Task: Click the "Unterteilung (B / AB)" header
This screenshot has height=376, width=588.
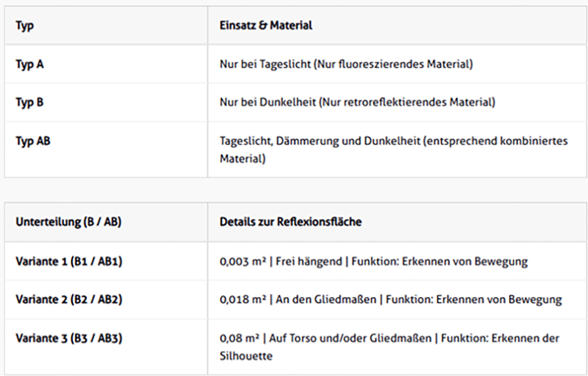Action: 69,221
